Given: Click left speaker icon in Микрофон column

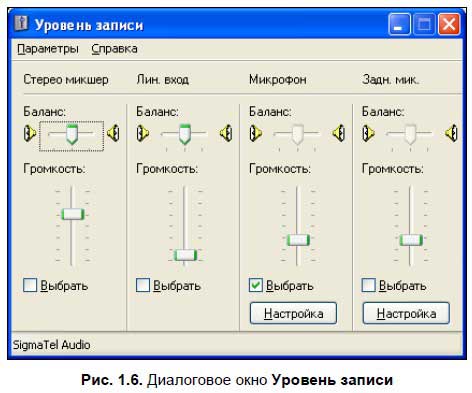Looking at the screenshot, I should (x=255, y=133).
